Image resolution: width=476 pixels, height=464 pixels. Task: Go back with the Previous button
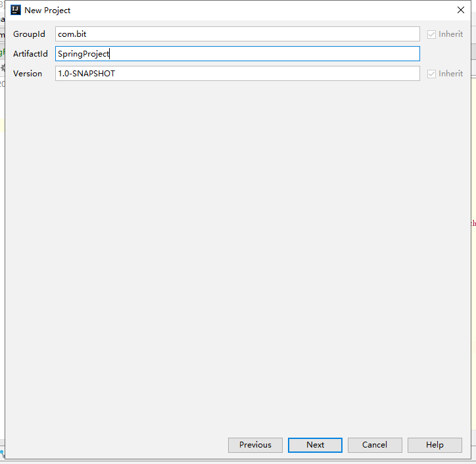[x=255, y=445]
